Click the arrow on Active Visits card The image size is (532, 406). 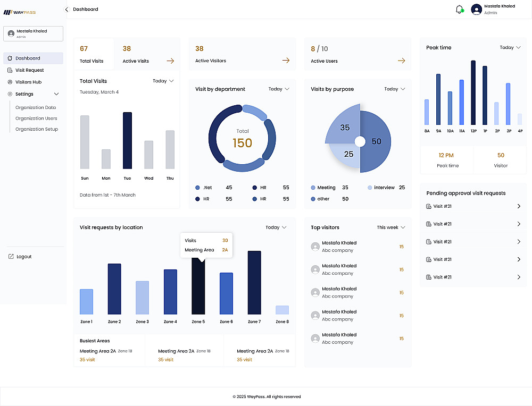170,61
